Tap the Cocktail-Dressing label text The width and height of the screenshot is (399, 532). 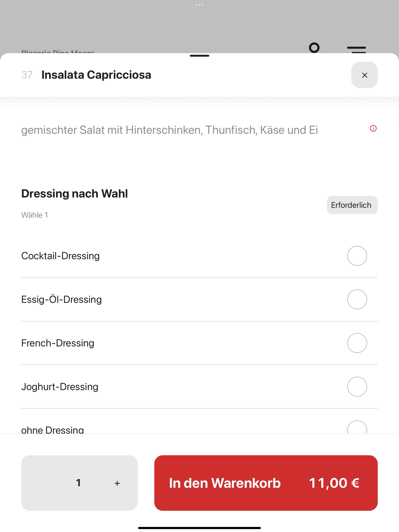pos(60,256)
